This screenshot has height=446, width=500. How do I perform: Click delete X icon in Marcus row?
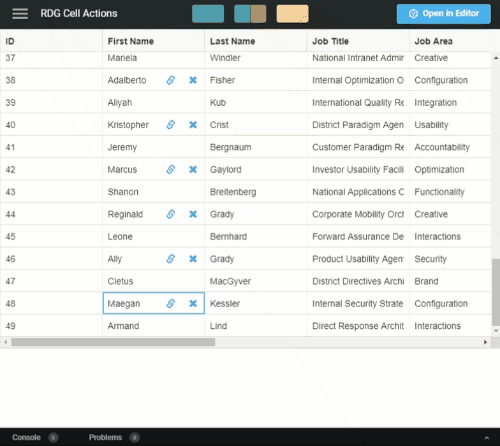coord(193,169)
